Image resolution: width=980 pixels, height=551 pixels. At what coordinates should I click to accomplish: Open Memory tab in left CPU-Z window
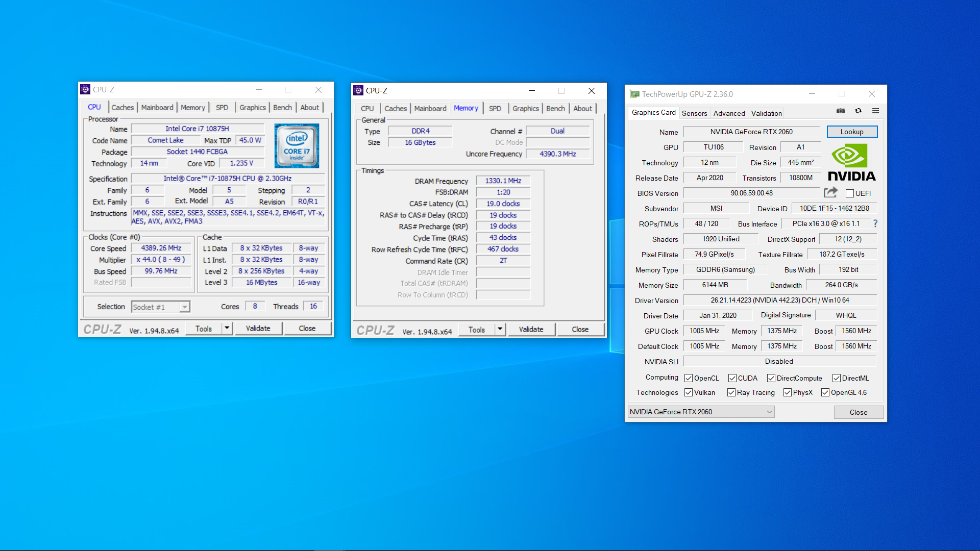tap(193, 107)
